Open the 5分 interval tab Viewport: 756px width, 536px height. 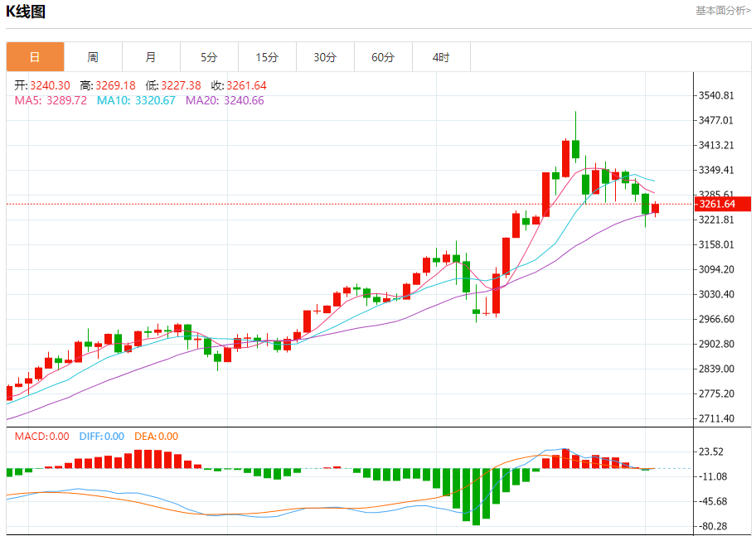click(x=209, y=57)
